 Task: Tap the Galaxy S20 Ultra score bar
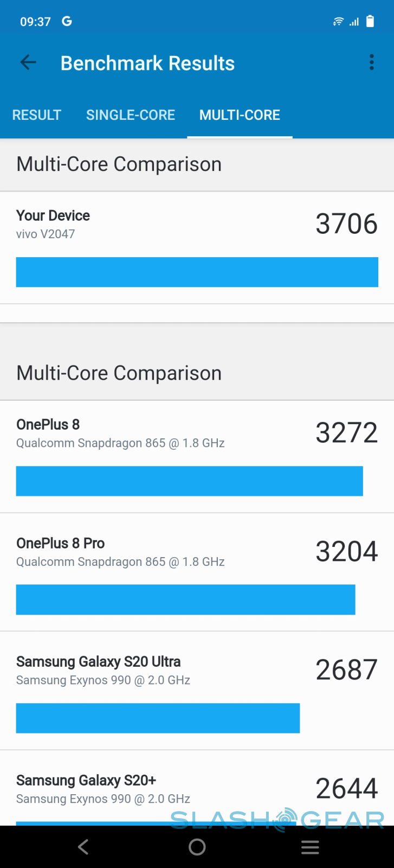158,718
